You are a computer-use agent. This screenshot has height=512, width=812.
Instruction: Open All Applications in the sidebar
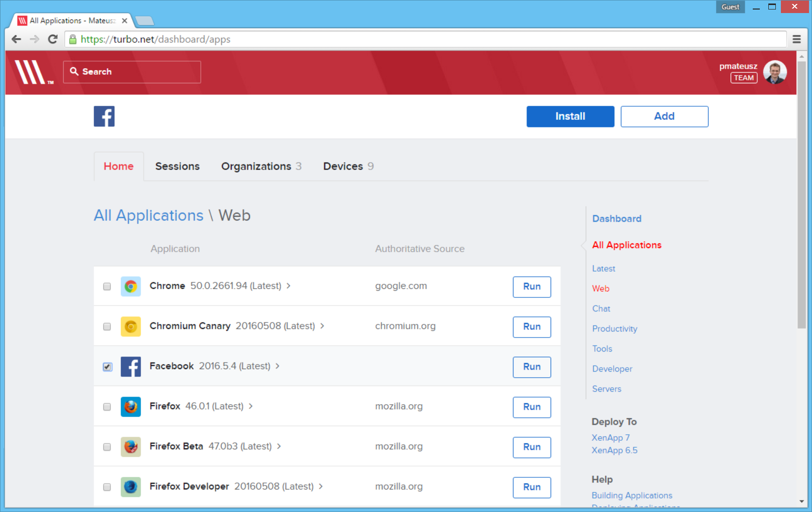(x=627, y=245)
